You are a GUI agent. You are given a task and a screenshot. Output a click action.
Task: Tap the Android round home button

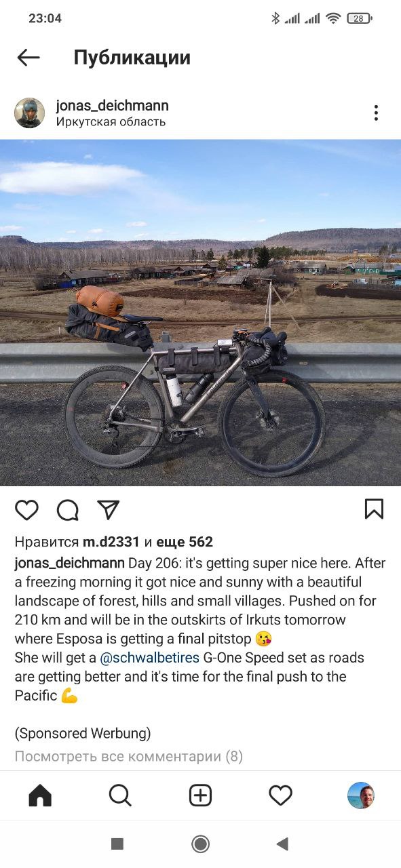[200, 844]
